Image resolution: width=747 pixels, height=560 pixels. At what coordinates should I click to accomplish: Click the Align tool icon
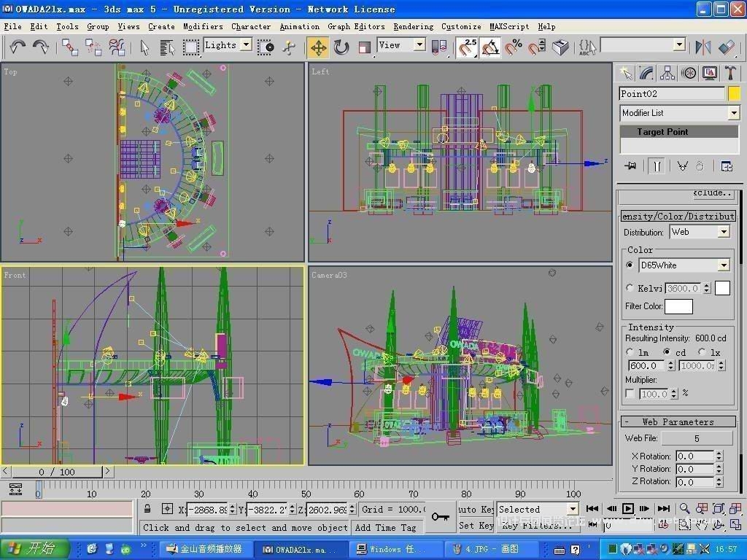click(727, 47)
